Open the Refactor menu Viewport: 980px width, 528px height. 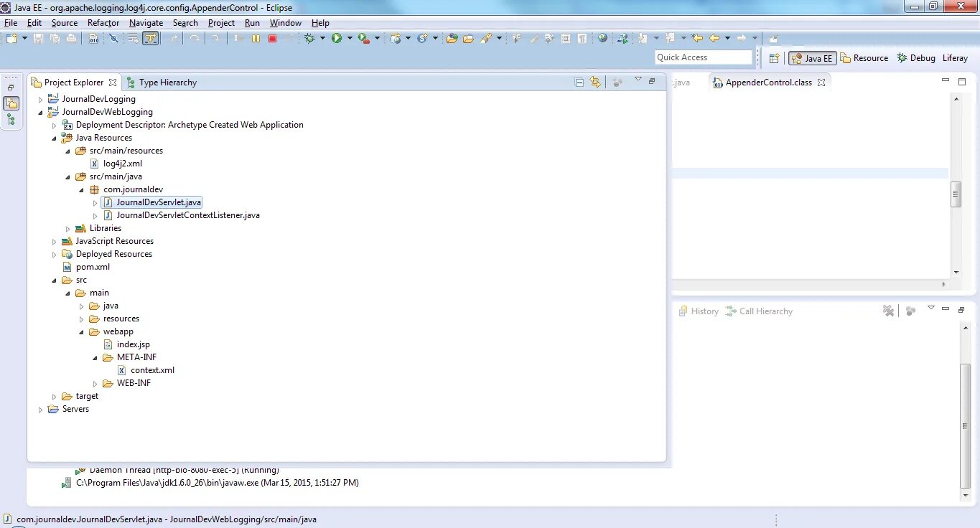click(x=103, y=23)
